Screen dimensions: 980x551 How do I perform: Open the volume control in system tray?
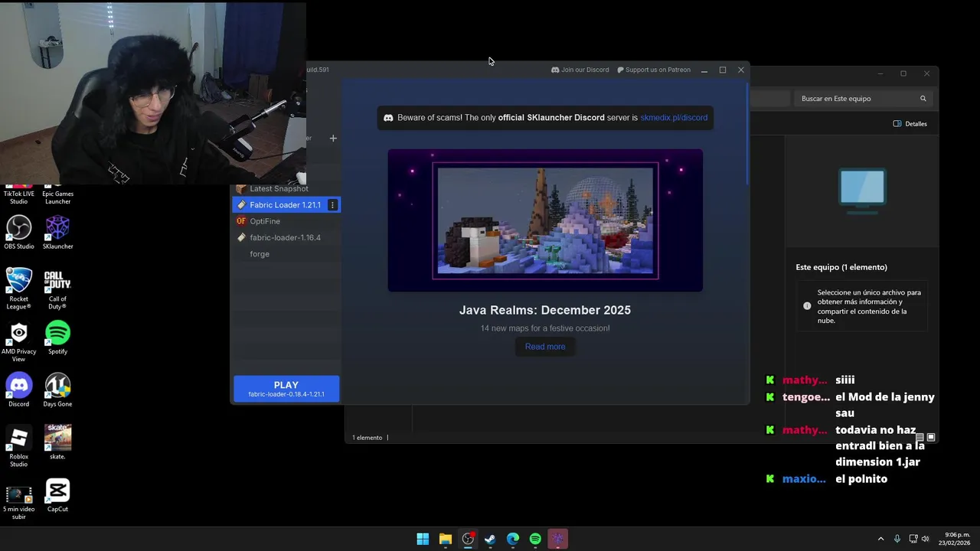[926, 539]
